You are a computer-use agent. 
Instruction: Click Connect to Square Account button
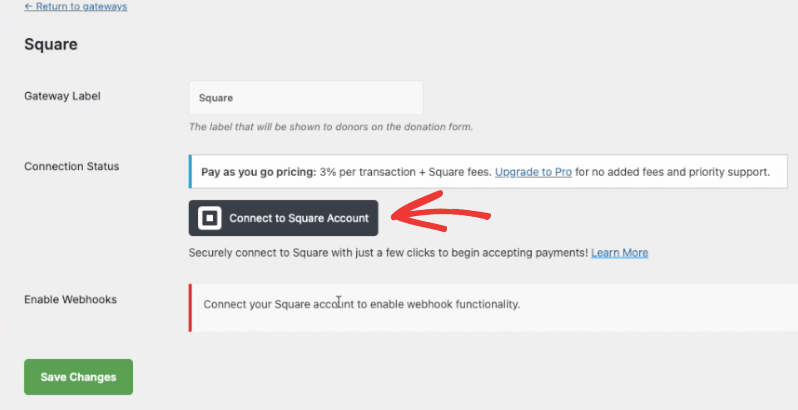(283, 218)
